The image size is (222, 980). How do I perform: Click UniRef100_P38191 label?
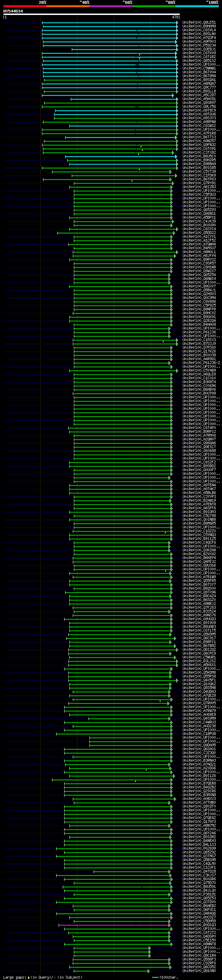point(199,894)
